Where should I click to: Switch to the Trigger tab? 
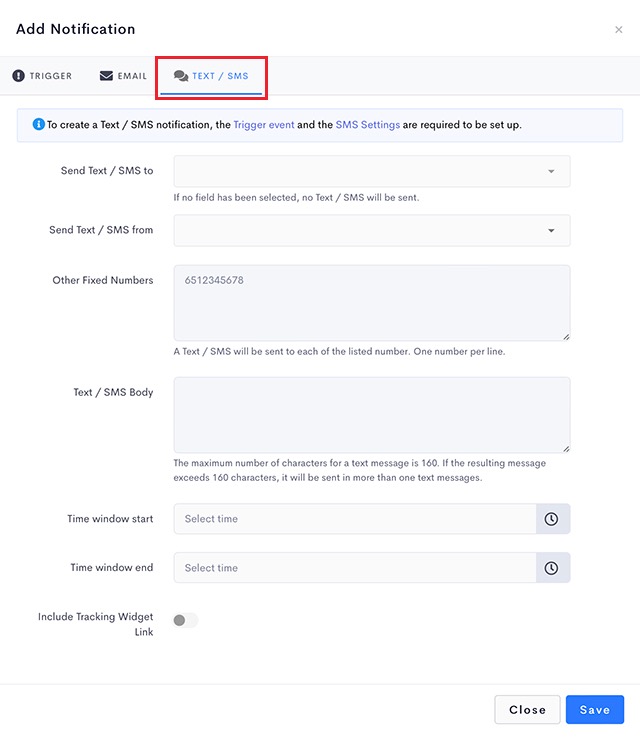coord(42,76)
